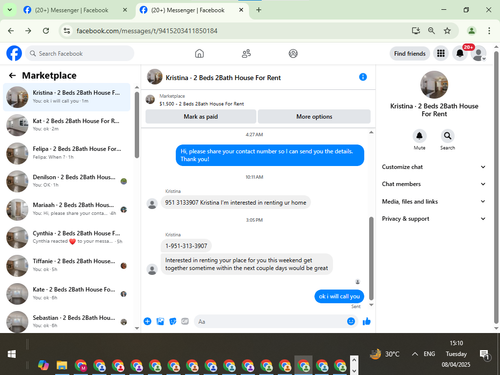This screenshot has height=375, width=500.
Task: Open Chrome three-dot menu
Action: (489, 31)
